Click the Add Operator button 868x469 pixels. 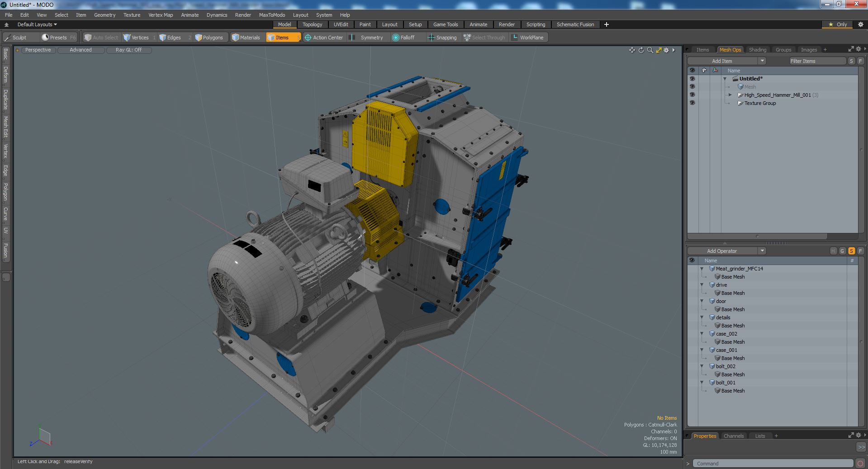pyautogui.click(x=722, y=251)
